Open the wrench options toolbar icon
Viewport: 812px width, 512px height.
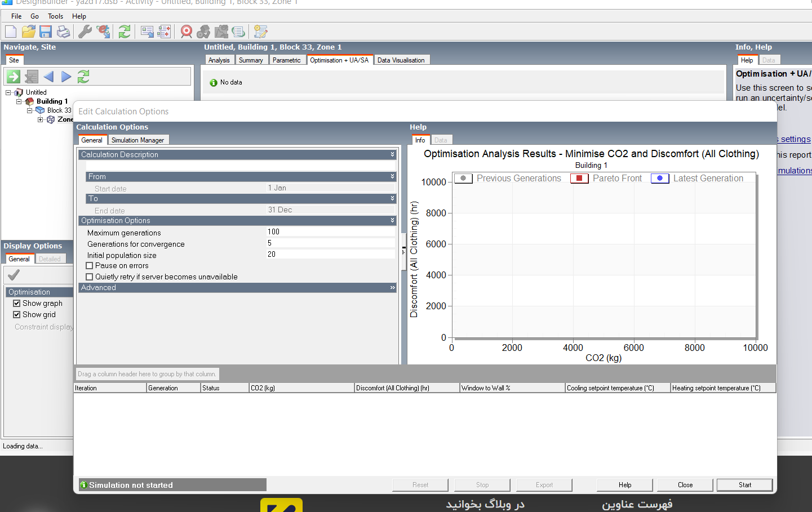pyautogui.click(x=85, y=32)
